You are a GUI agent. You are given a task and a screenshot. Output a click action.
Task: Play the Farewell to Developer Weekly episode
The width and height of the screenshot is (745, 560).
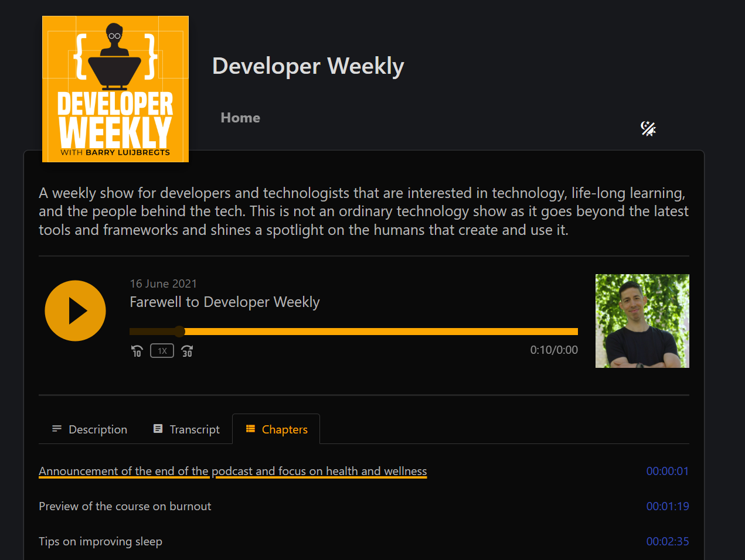pos(75,310)
